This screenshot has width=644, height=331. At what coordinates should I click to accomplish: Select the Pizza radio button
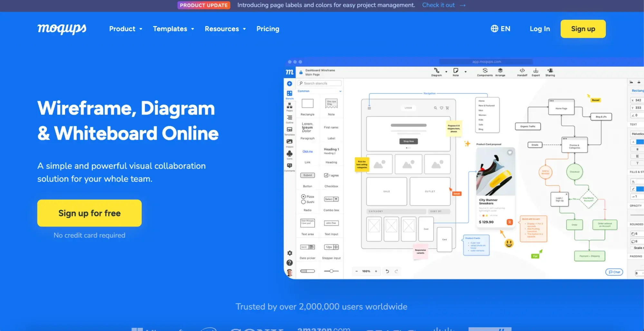[303, 196]
